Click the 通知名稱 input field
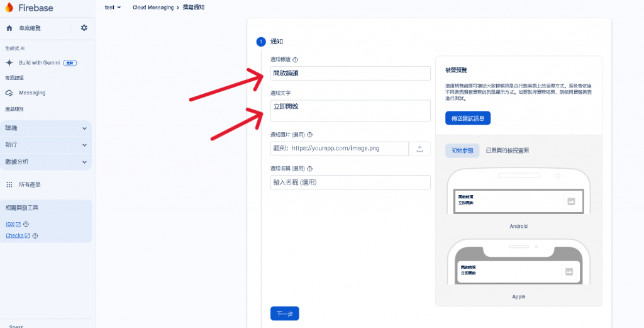The image size is (644, 328). coord(350,182)
